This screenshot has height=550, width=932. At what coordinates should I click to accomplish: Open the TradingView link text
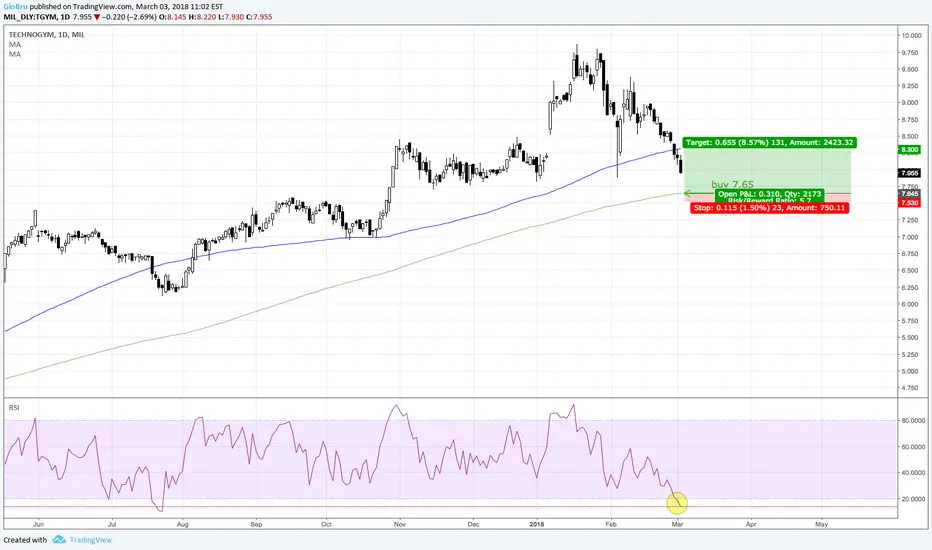90,540
